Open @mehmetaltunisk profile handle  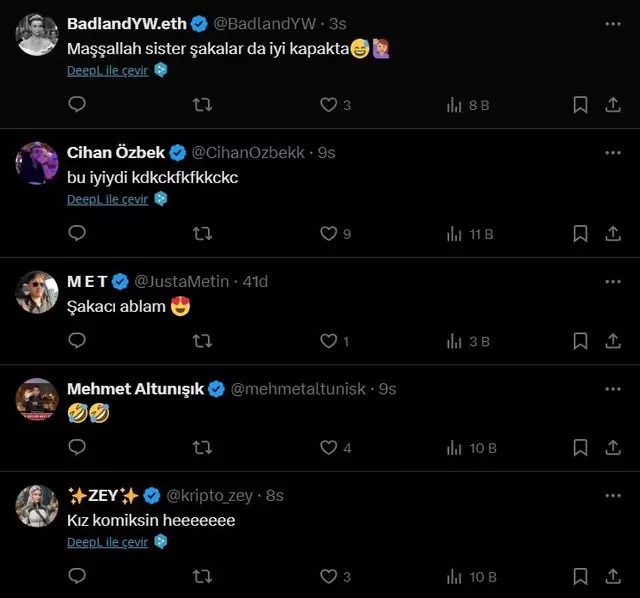[299, 389]
